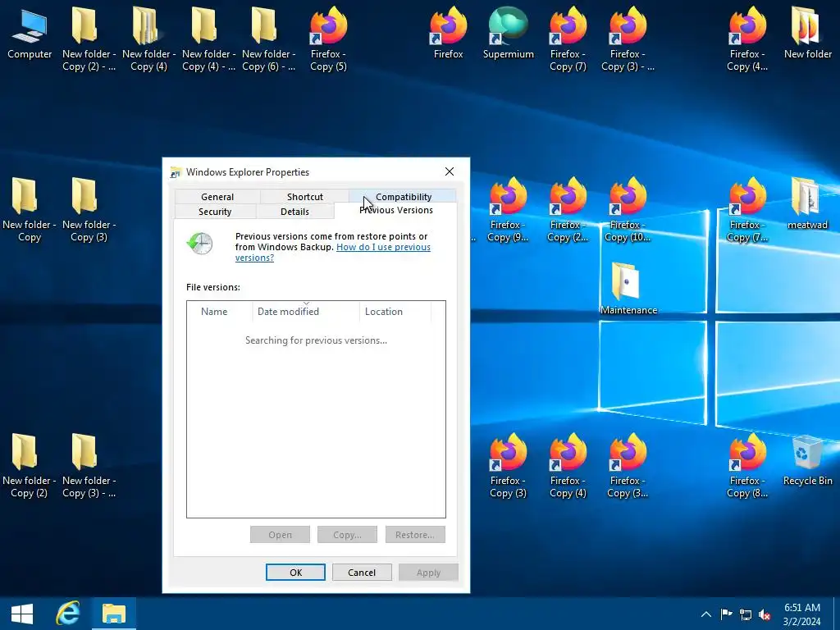Image resolution: width=840 pixels, height=630 pixels.
Task: Switch to the Compatibility tab
Action: tap(403, 196)
